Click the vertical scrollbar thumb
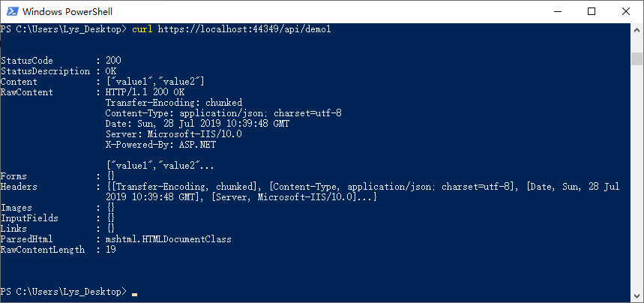 (x=637, y=59)
